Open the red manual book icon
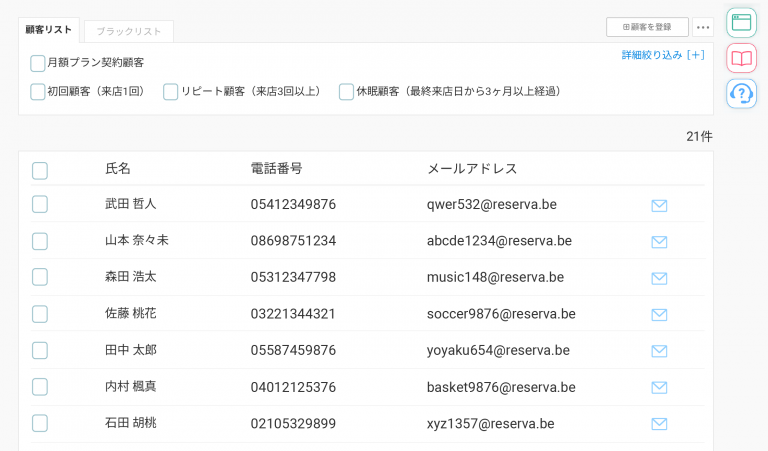Screen dimensions: 768x451 click(741, 58)
